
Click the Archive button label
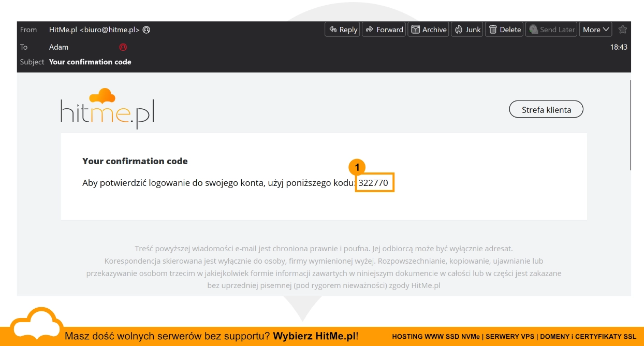[x=434, y=30]
